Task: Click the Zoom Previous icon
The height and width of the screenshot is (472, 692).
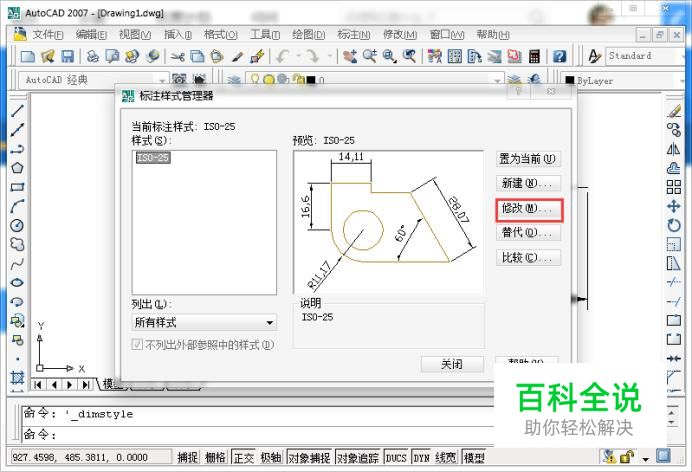Action: (x=410, y=56)
